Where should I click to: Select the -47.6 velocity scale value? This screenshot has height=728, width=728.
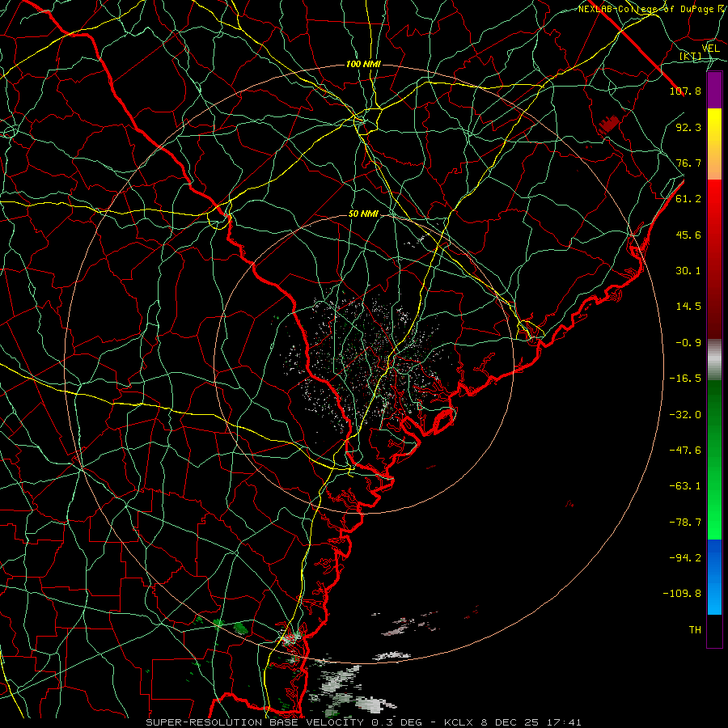pos(685,451)
